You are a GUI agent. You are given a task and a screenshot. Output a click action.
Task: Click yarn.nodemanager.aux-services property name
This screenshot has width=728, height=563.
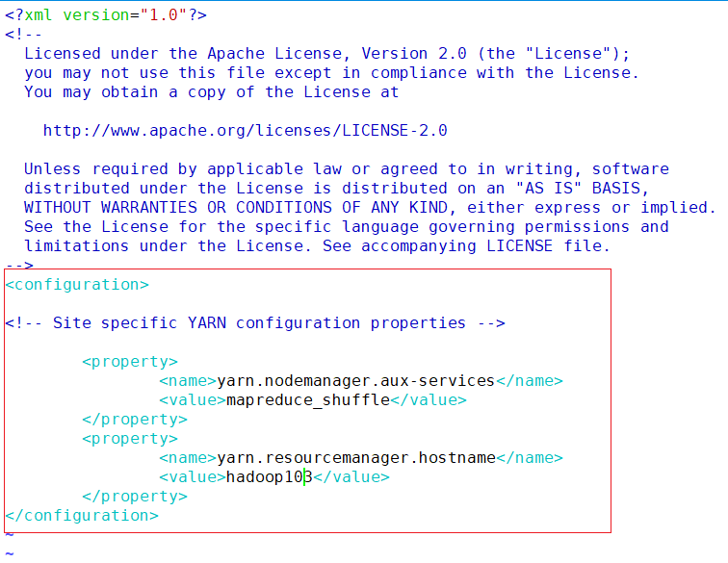(x=355, y=381)
